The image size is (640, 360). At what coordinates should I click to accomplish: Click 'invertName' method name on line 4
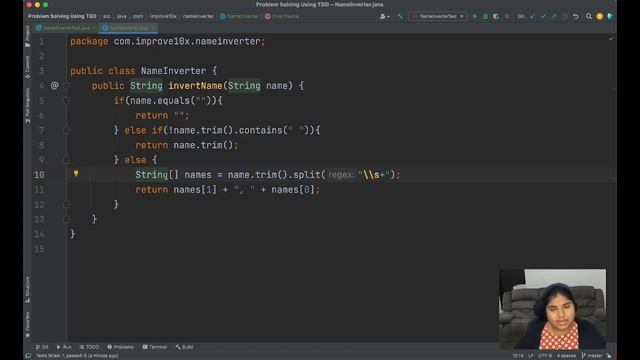195,86
